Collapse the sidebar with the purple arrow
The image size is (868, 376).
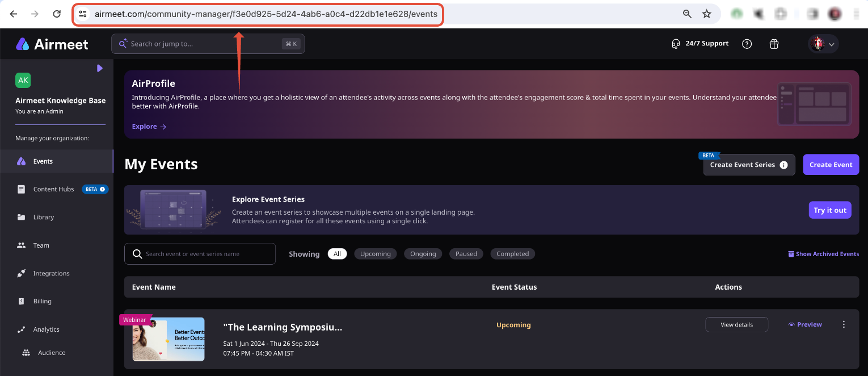tap(100, 68)
